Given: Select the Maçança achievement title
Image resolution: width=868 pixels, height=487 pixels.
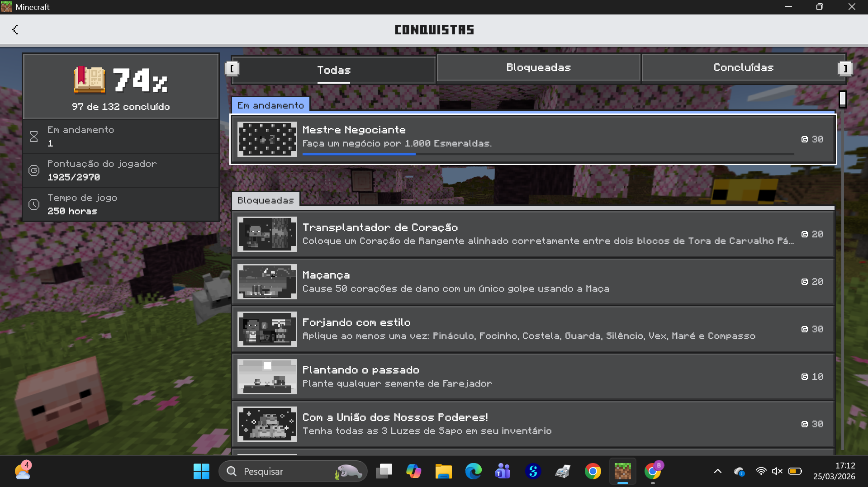Looking at the screenshot, I should pos(326,275).
